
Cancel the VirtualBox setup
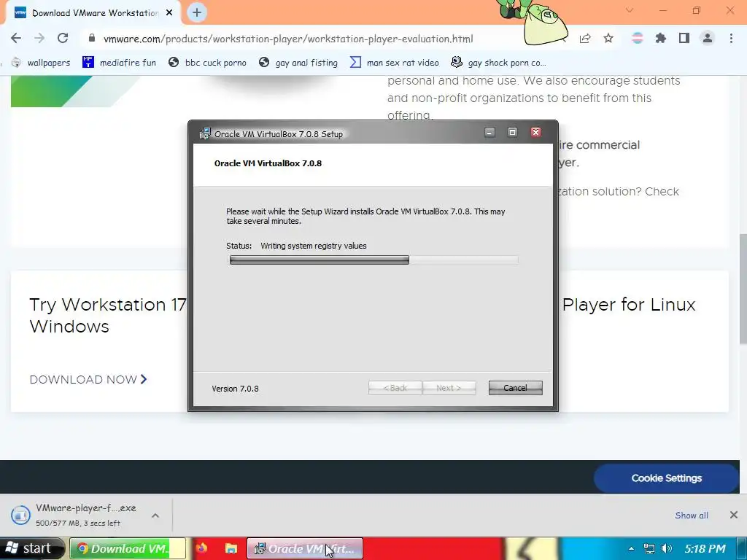[515, 388]
